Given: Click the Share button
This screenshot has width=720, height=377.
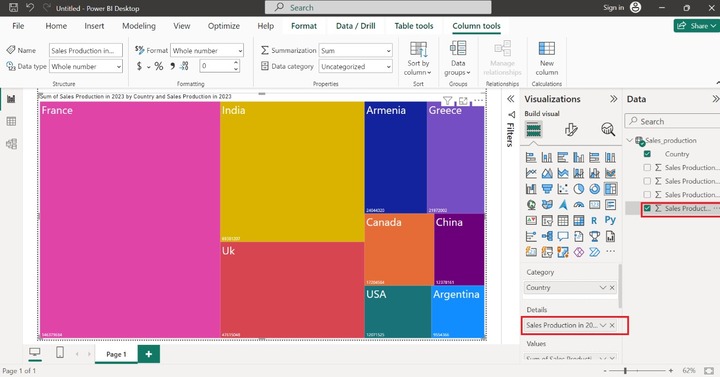Looking at the screenshot, I should click(x=697, y=26).
